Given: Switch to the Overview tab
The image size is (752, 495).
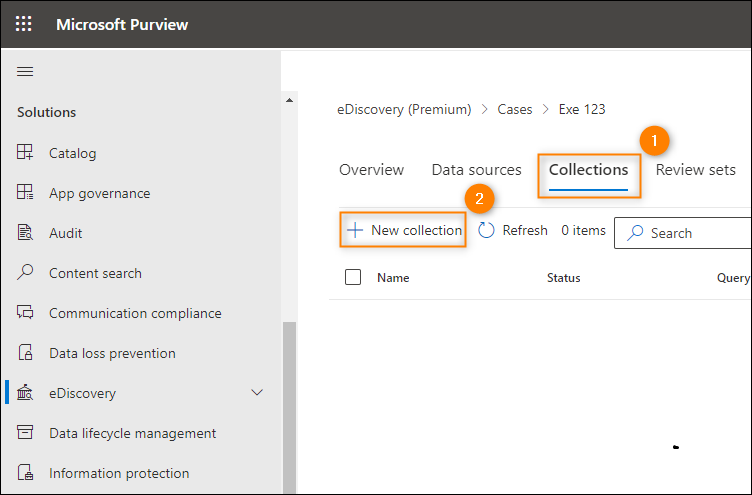Looking at the screenshot, I should [371, 170].
